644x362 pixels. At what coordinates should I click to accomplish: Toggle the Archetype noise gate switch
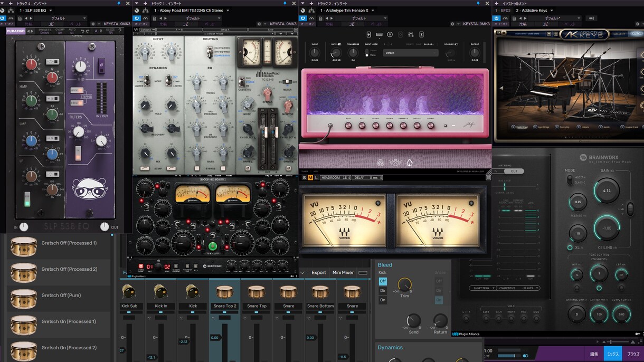(339, 44)
